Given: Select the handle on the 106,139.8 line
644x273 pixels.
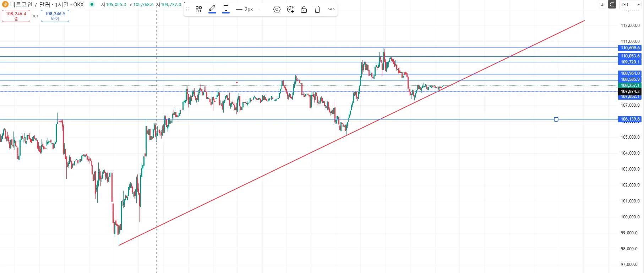Looking at the screenshot, I should (556, 119).
